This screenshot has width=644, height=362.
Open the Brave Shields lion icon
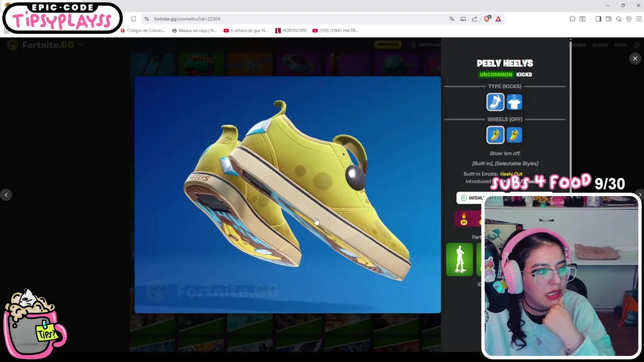[x=487, y=19]
